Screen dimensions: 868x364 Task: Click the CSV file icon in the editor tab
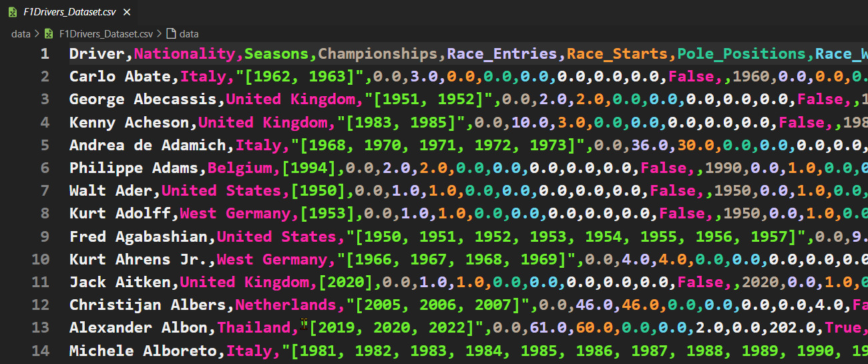coord(13,12)
